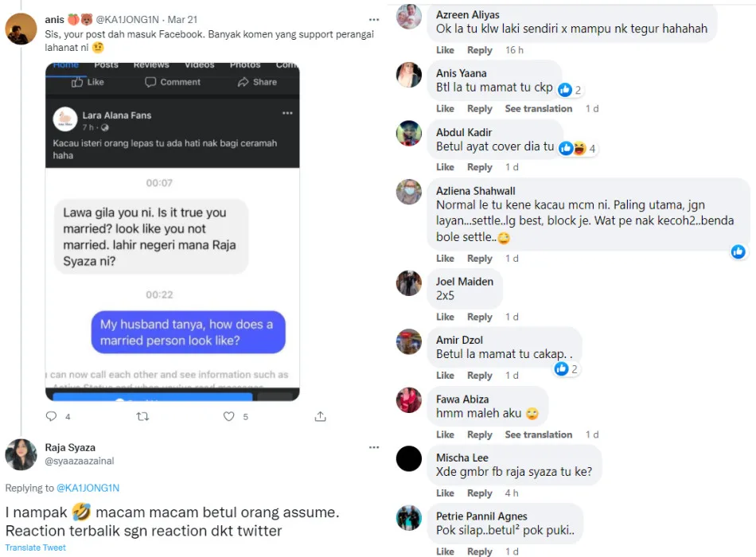Click See translation under Anis Yaana's comment
756x557 pixels.
coord(538,108)
